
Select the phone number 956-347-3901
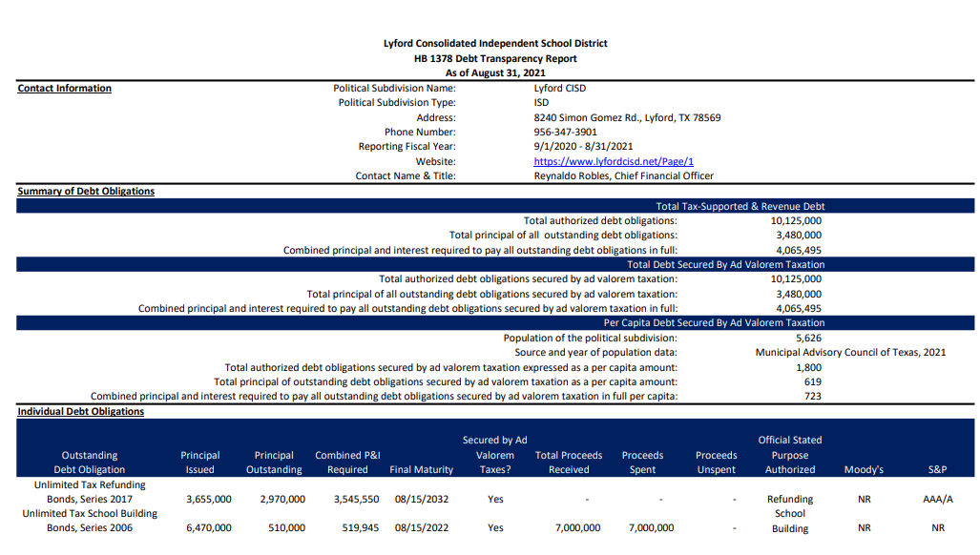tap(565, 132)
